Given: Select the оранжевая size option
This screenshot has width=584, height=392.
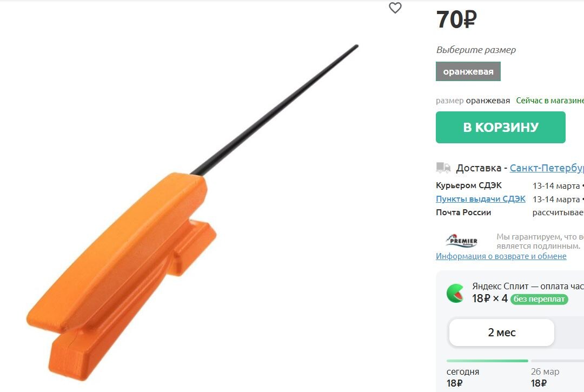Looking at the screenshot, I should click(468, 71).
